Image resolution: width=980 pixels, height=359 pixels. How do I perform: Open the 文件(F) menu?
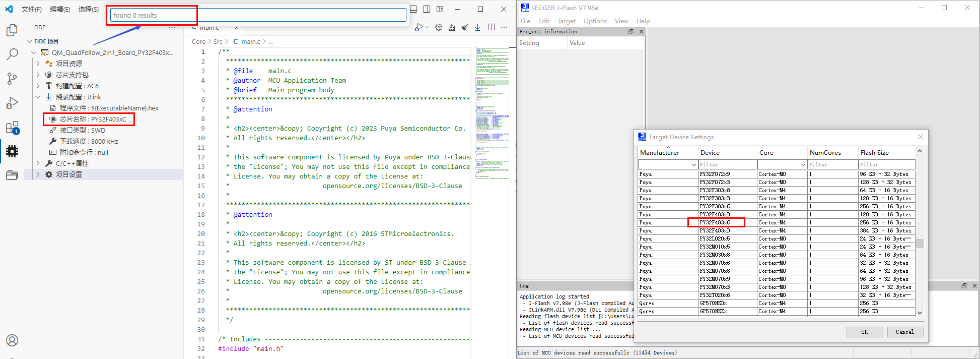point(31,9)
